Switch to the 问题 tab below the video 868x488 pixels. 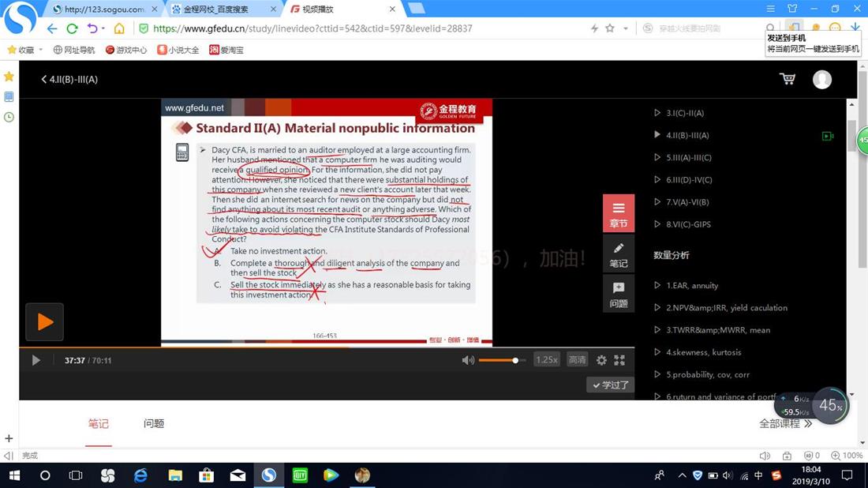(x=154, y=424)
